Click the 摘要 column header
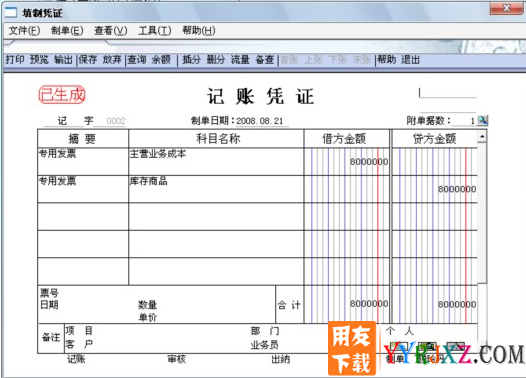The height and width of the screenshot is (378, 526). click(x=83, y=139)
